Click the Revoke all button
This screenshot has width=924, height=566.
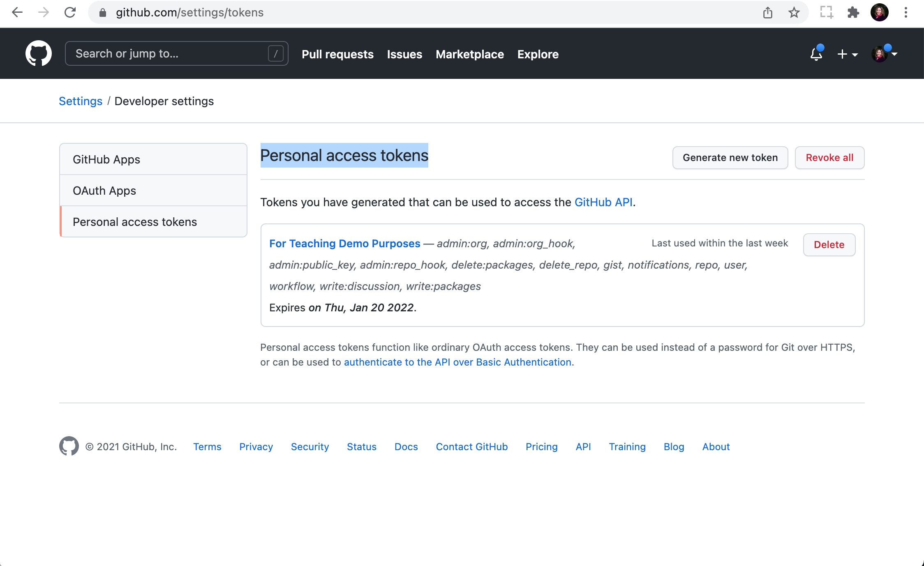(x=829, y=157)
